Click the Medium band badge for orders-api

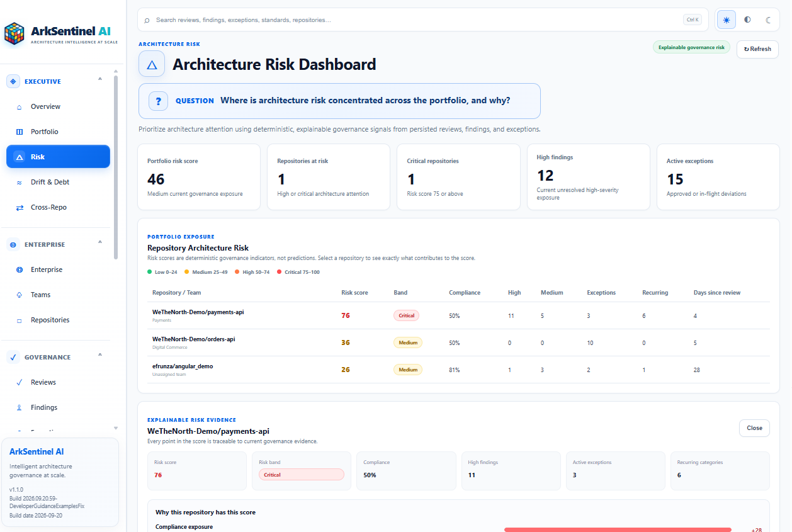click(x=408, y=342)
